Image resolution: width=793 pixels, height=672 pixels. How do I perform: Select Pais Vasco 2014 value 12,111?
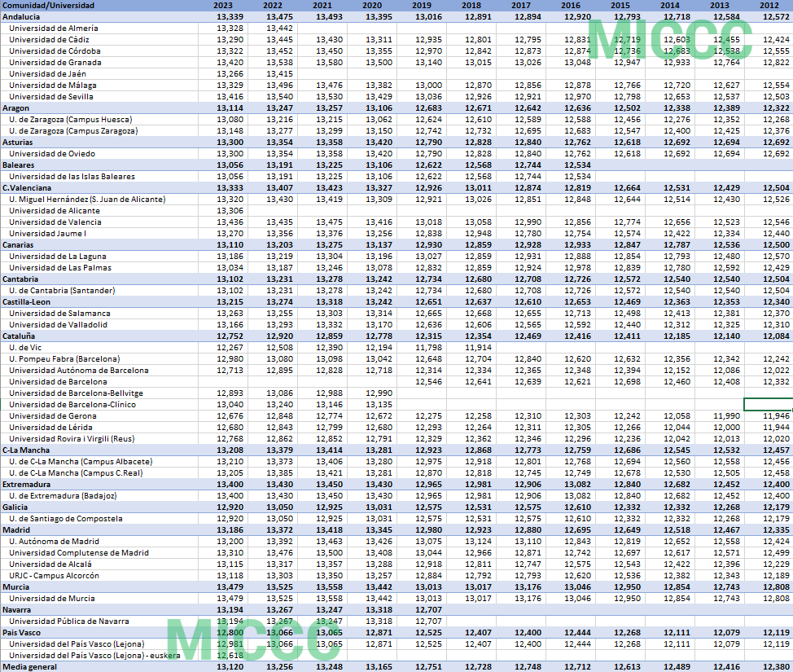pyautogui.click(x=677, y=633)
